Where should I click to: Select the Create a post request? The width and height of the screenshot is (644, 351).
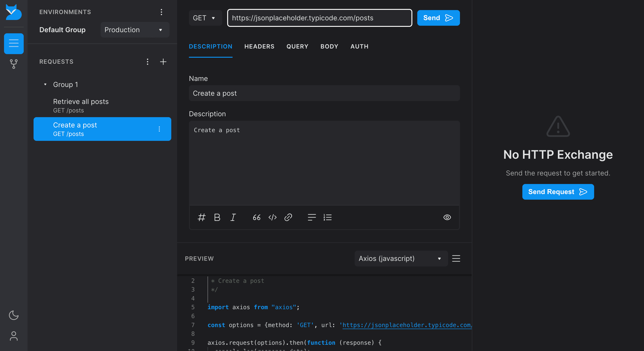pos(102,129)
